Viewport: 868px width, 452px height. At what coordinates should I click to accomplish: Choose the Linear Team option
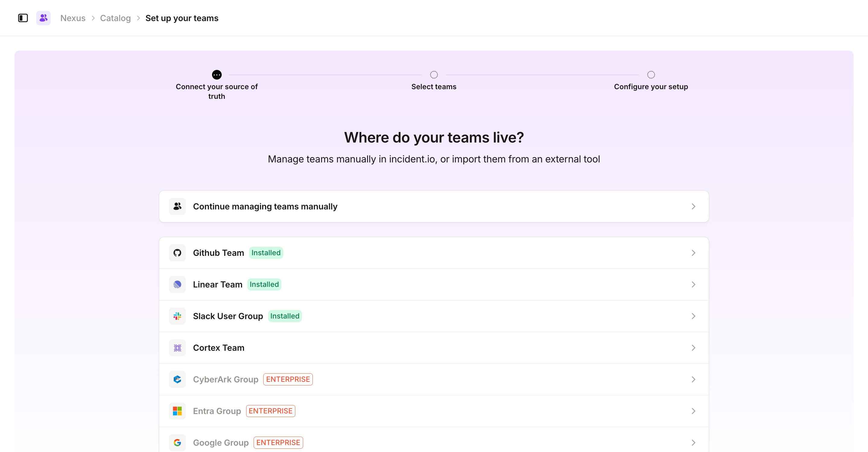[434, 284]
